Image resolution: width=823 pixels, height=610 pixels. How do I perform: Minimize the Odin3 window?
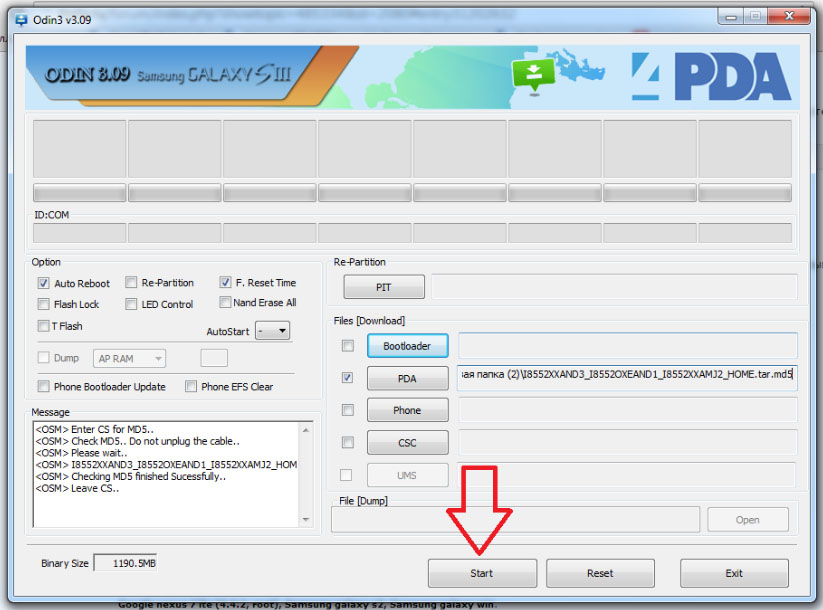coord(730,17)
